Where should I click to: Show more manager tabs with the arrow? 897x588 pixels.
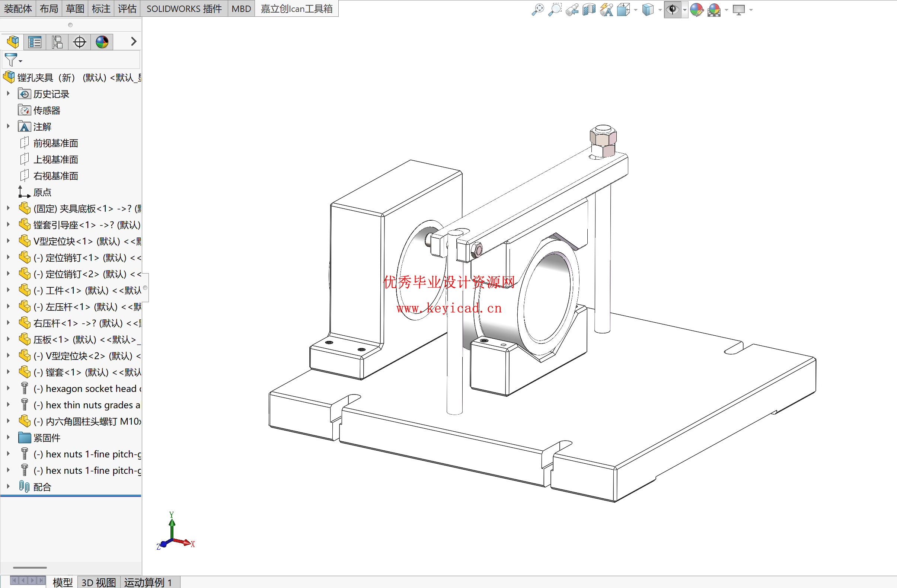coord(133,41)
